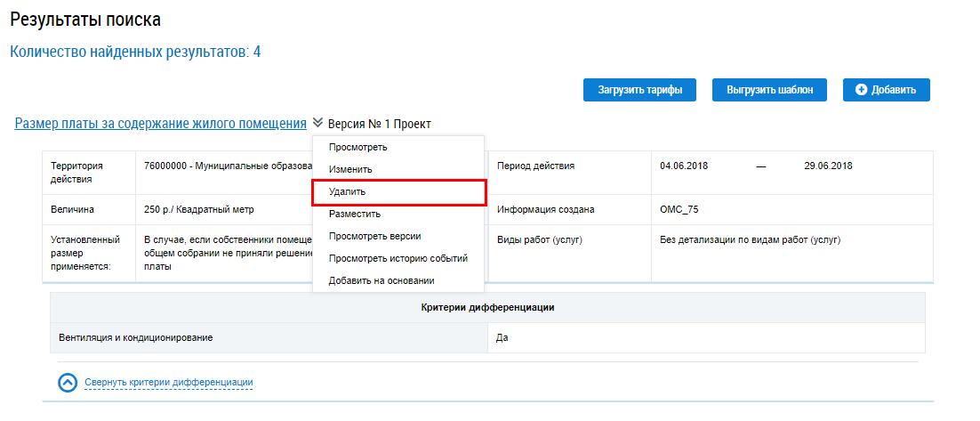Click the circular up-arrow collapse icon

point(68,383)
